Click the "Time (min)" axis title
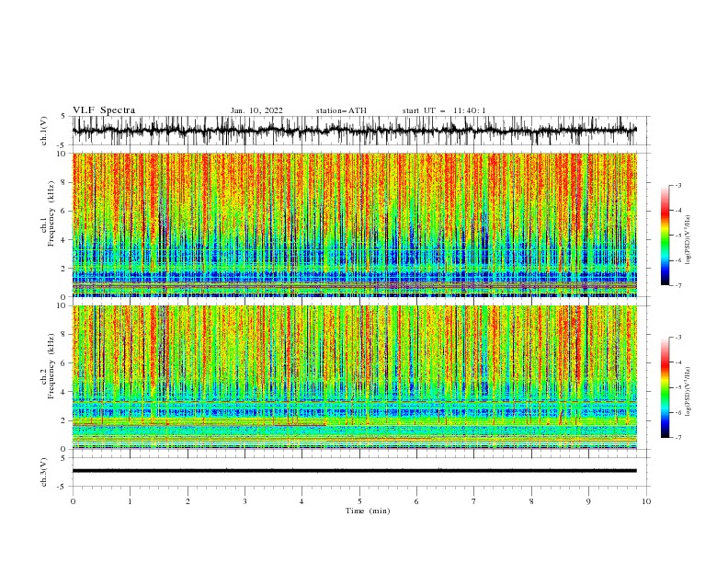This screenshot has height=563, width=728. 368,511
